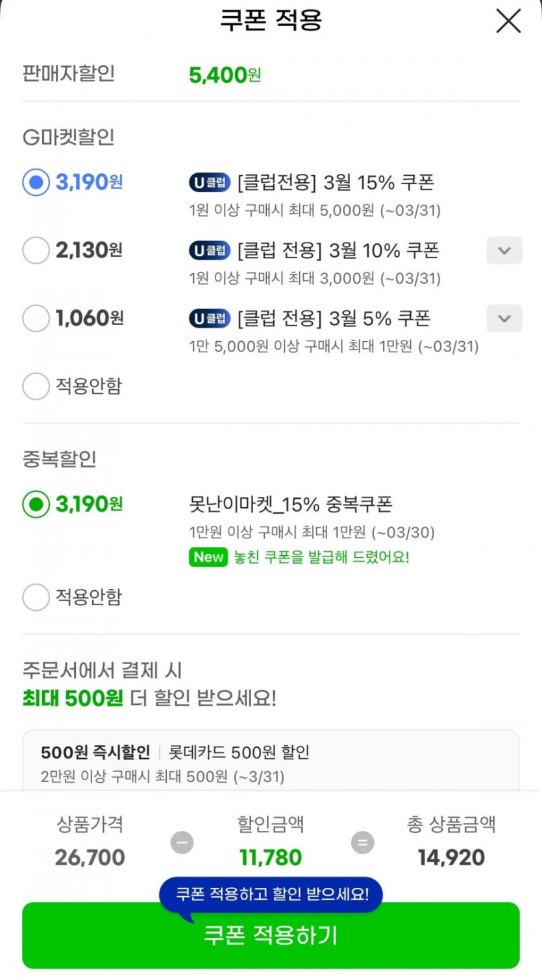This screenshot has width=542, height=980.
Task: Close the coupon apply dialog
Action: pos(508,21)
